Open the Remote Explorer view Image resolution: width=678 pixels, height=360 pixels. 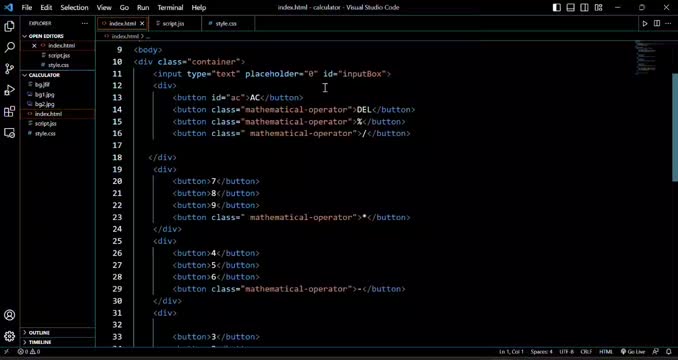click(9, 133)
